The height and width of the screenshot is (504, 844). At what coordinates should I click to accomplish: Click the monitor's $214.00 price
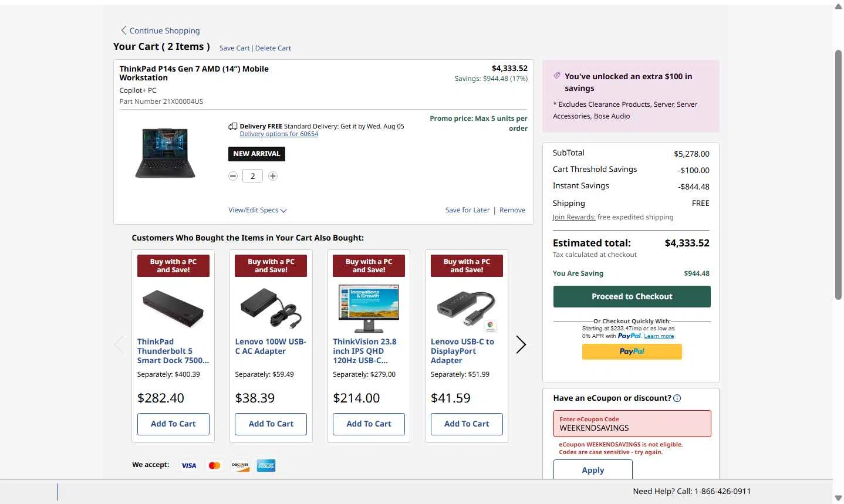[x=356, y=398]
